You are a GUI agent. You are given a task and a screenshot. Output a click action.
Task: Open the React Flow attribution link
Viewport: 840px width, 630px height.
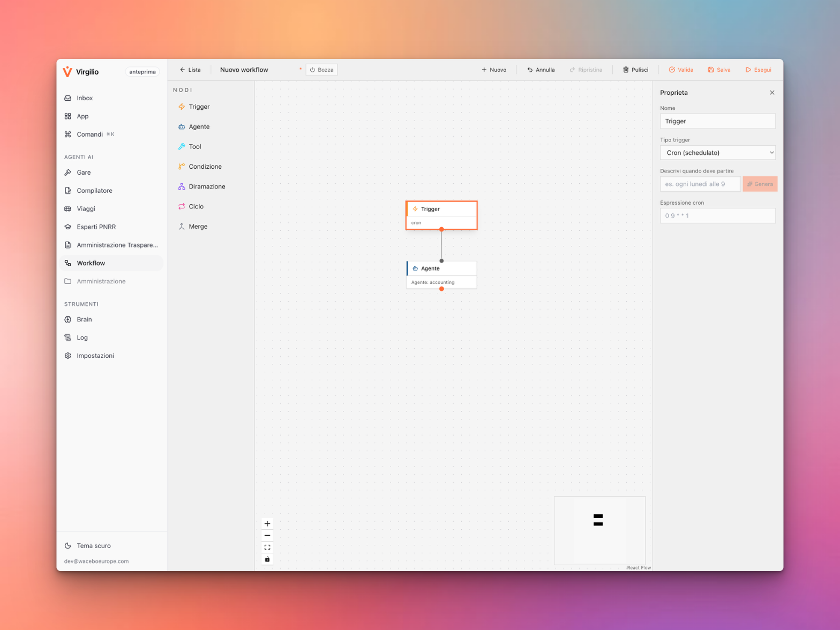pos(639,568)
